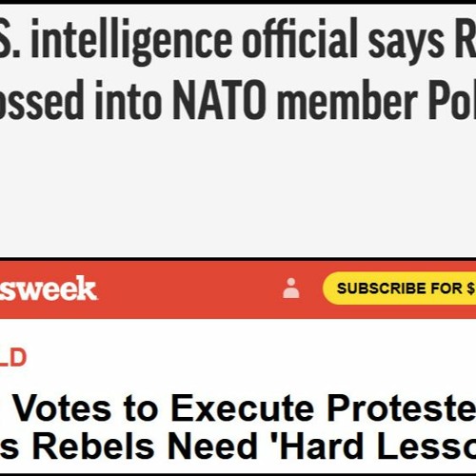Go to the Newsweek logo homepage
The width and height of the screenshot is (476, 476).
pos(49,288)
